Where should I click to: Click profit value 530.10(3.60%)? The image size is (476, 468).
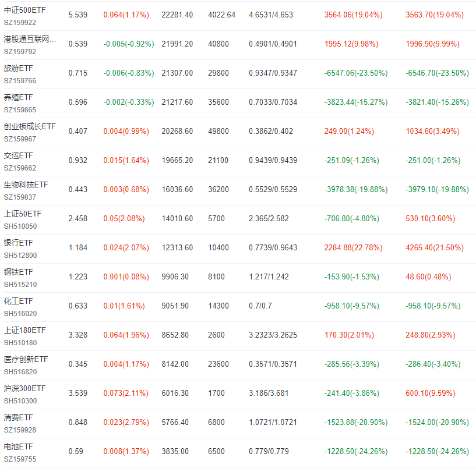click(x=431, y=219)
